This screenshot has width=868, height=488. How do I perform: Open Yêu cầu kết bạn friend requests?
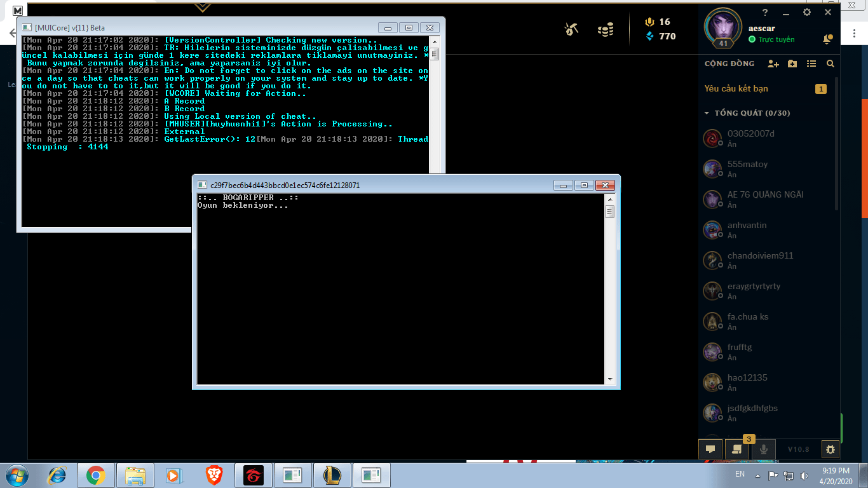(x=766, y=89)
